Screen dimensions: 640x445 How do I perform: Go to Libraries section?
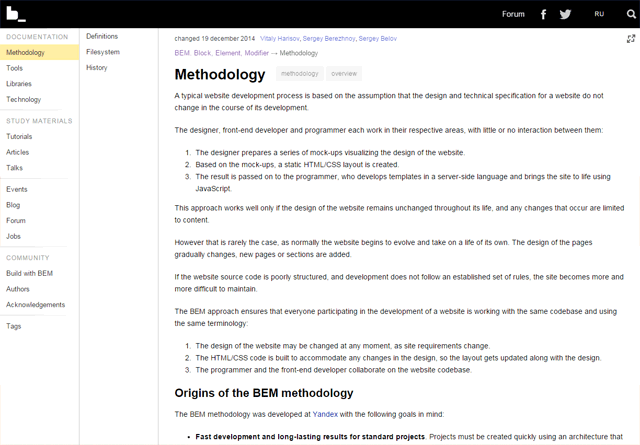click(19, 84)
